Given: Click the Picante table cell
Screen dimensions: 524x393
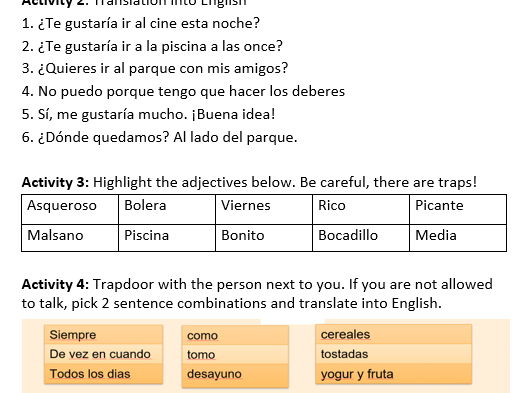Looking at the screenshot, I should coord(458,209).
